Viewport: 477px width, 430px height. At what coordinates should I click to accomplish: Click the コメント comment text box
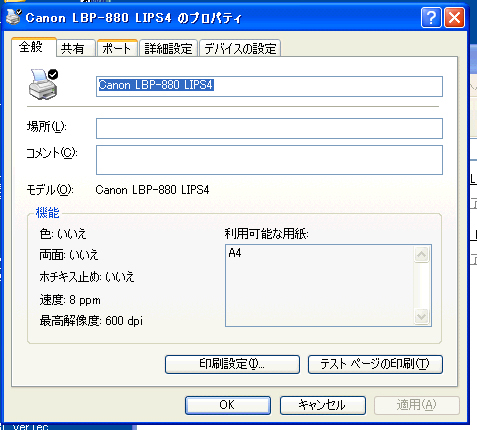click(x=269, y=160)
